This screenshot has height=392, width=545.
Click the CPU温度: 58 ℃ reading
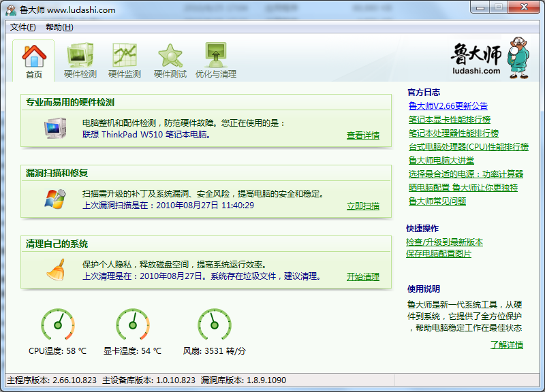(x=58, y=351)
